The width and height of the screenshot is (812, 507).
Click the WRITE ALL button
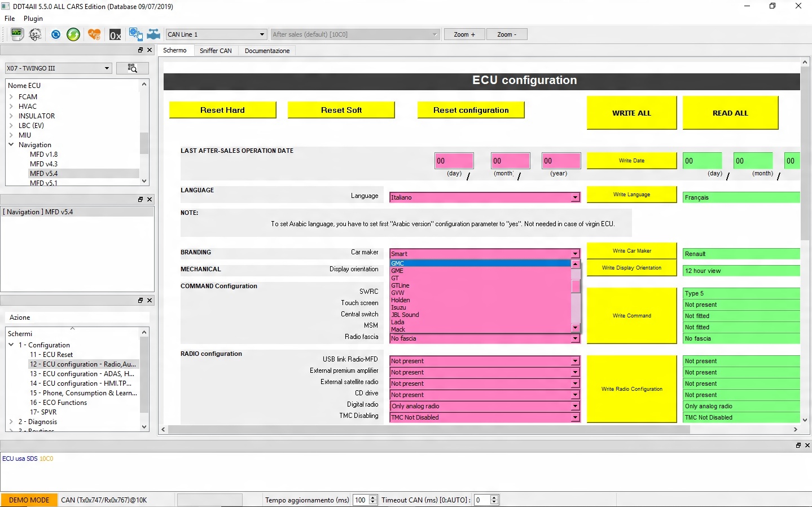pos(631,113)
